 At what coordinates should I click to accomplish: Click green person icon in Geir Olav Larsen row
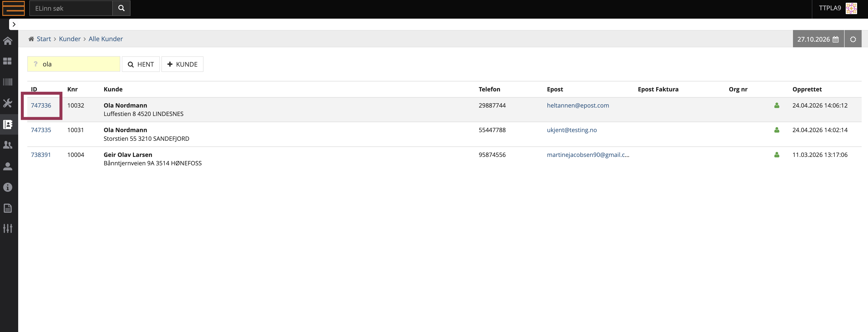click(777, 155)
